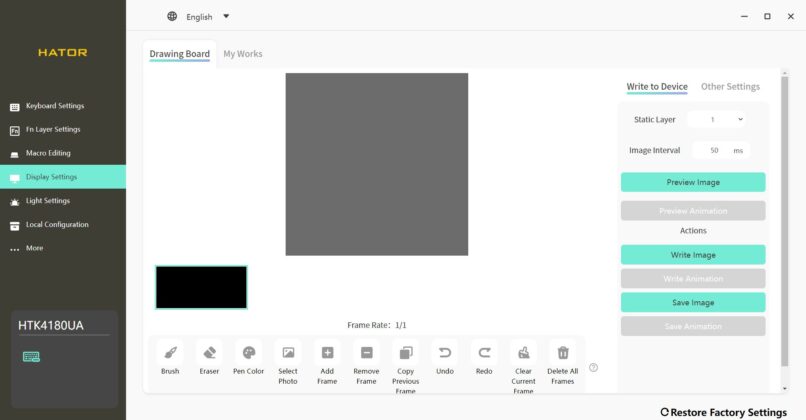Open Light Settings section

coord(63,201)
